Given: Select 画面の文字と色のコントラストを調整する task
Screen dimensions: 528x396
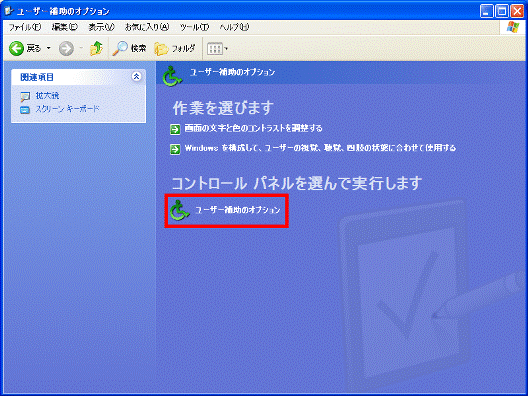Looking at the screenshot, I should coord(253,128).
